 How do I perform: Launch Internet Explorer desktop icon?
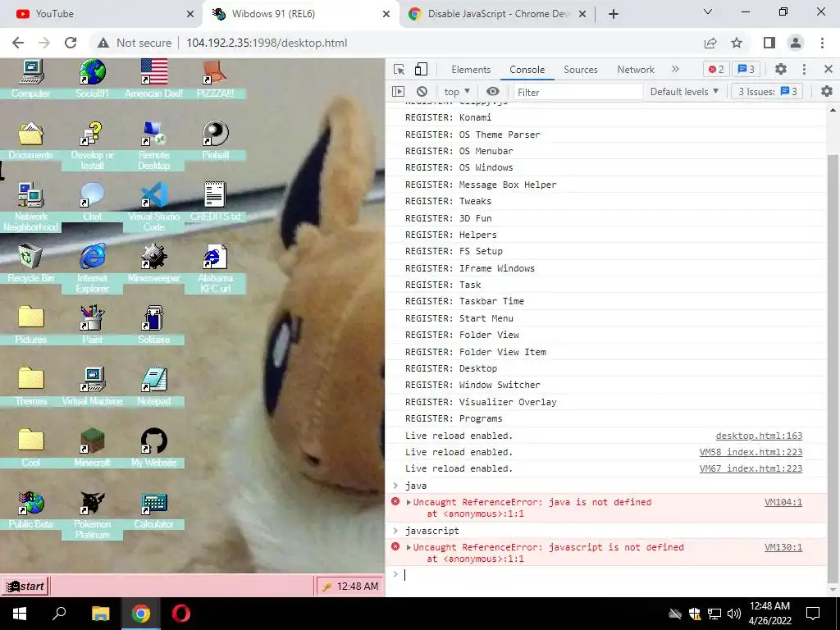coord(92,257)
